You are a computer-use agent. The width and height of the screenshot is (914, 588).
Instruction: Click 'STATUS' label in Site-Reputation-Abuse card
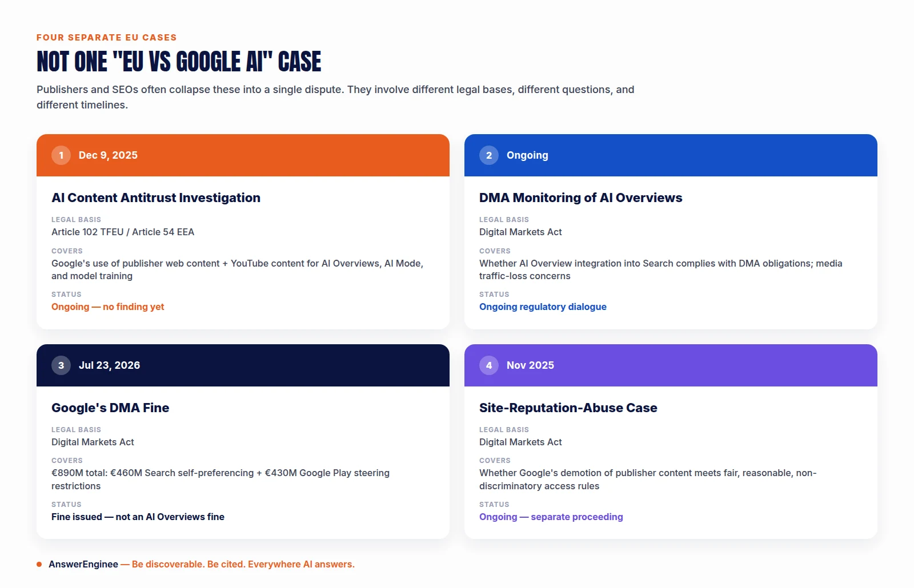coord(494,505)
